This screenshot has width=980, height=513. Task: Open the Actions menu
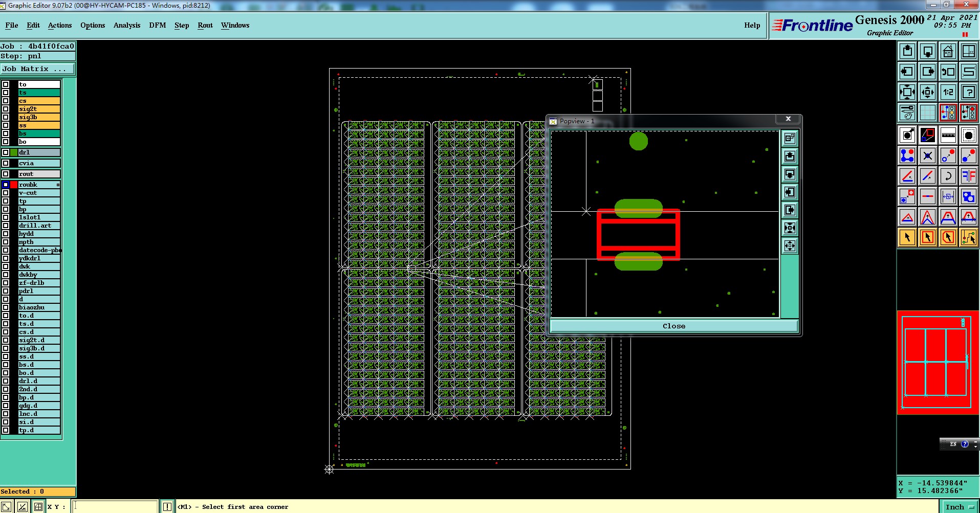[x=60, y=25]
